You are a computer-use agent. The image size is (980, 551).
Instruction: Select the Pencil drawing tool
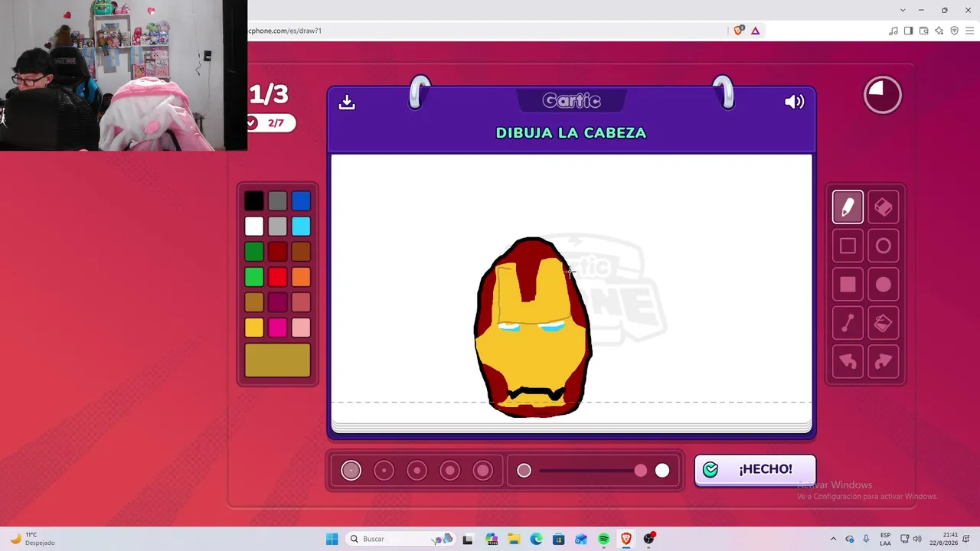(848, 207)
